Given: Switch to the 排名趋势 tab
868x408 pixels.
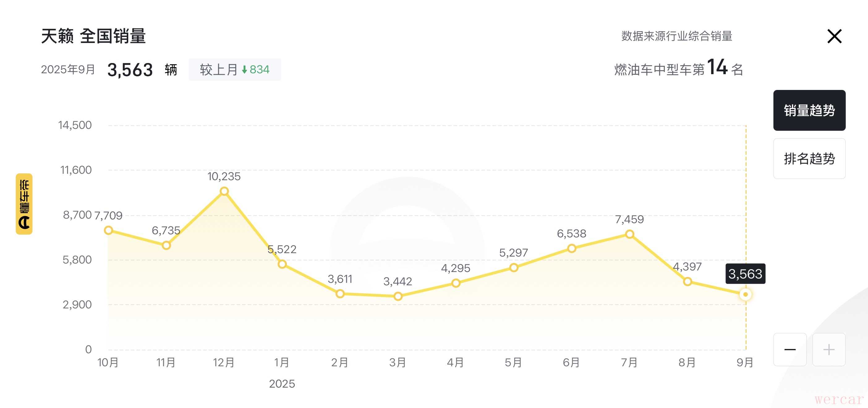Looking at the screenshot, I should [809, 158].
